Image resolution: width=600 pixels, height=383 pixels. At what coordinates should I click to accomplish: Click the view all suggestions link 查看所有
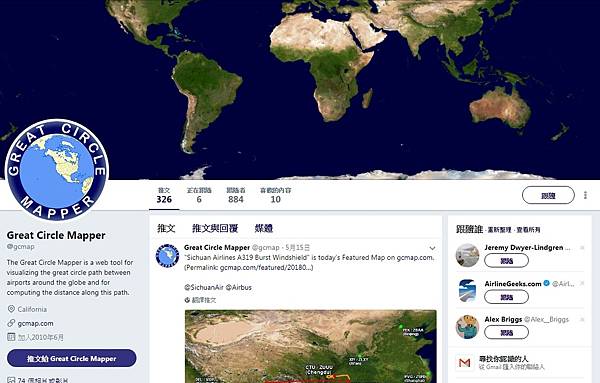[x=528, y=230]
